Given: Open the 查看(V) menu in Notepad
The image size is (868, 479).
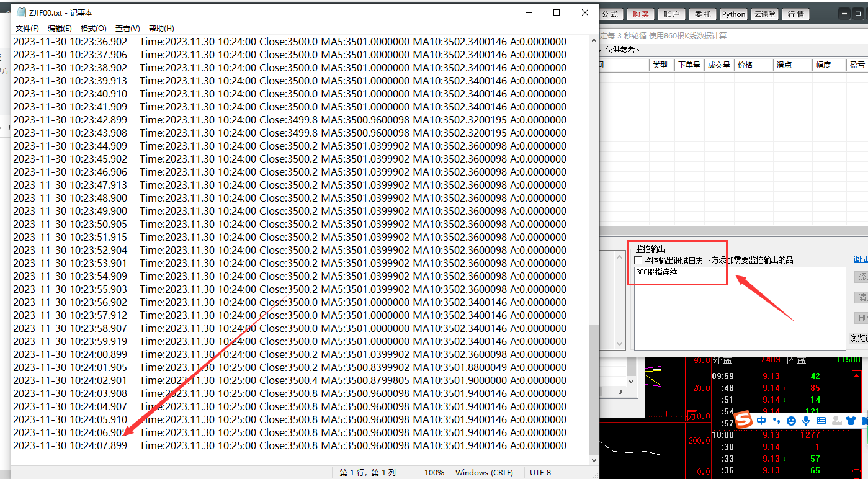Looking at the screenshot, I should pyautogui.click(x=128, y=29).
